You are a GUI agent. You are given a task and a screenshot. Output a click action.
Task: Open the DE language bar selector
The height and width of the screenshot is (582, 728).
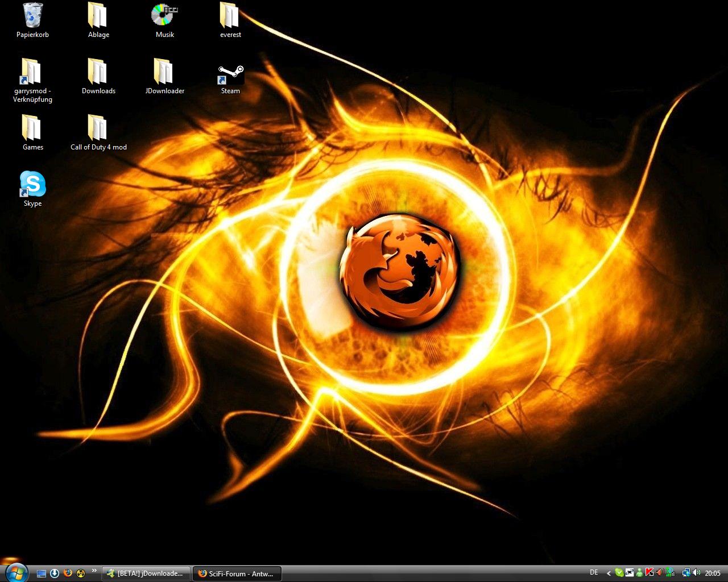pos(594,573)
